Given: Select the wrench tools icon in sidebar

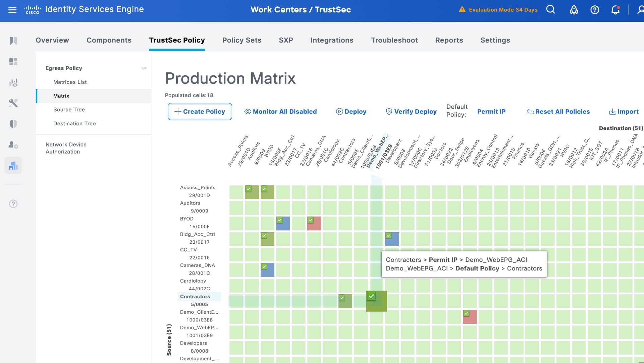Looking at the screenshot, I should click(13, 103).
